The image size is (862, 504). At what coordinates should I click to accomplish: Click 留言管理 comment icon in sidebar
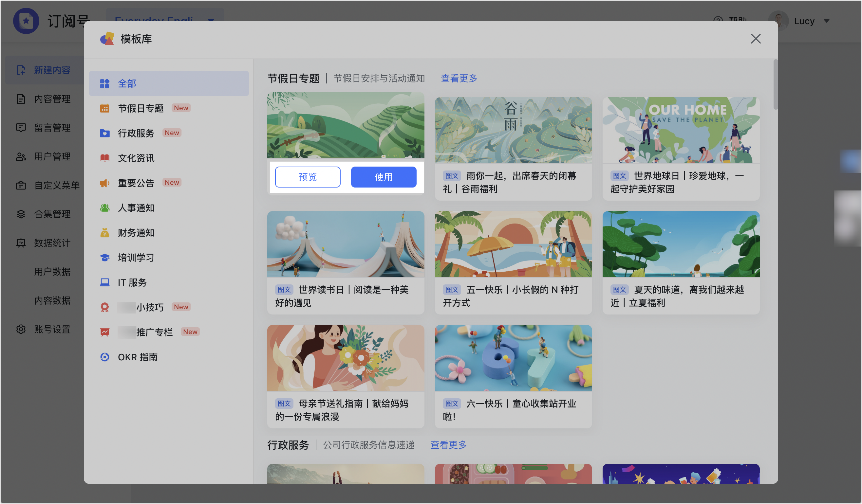click(x=21, y=128)
